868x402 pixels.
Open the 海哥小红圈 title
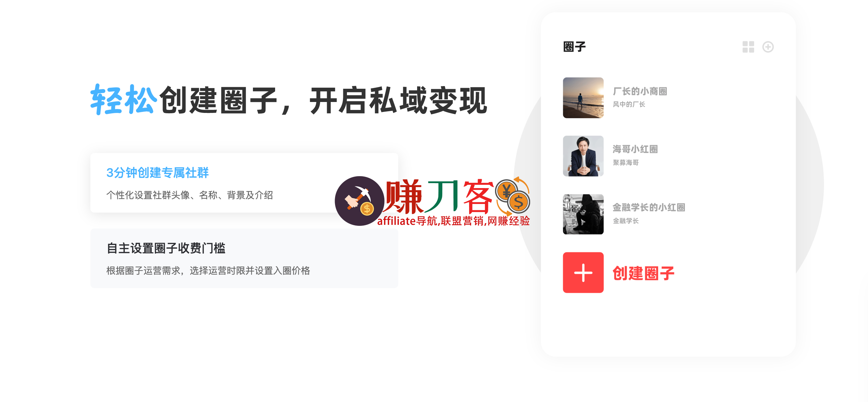(635, 149)
